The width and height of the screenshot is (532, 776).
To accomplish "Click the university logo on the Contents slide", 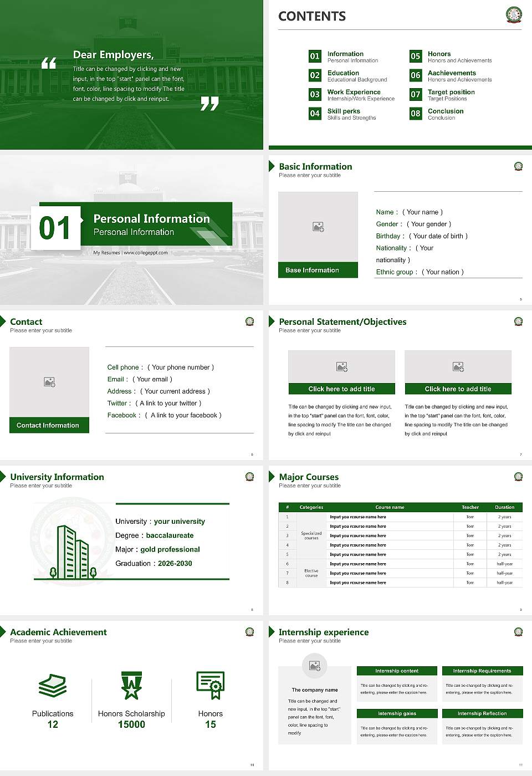I will click(514, 15).
